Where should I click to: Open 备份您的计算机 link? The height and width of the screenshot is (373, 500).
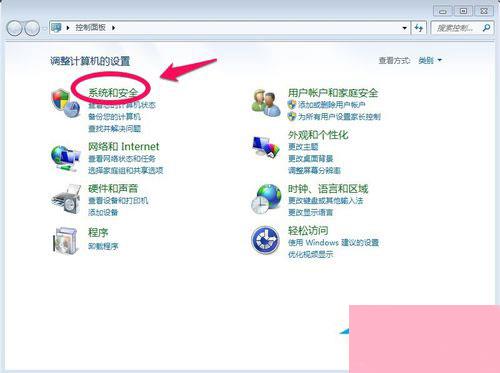click(x=114, y=117)
